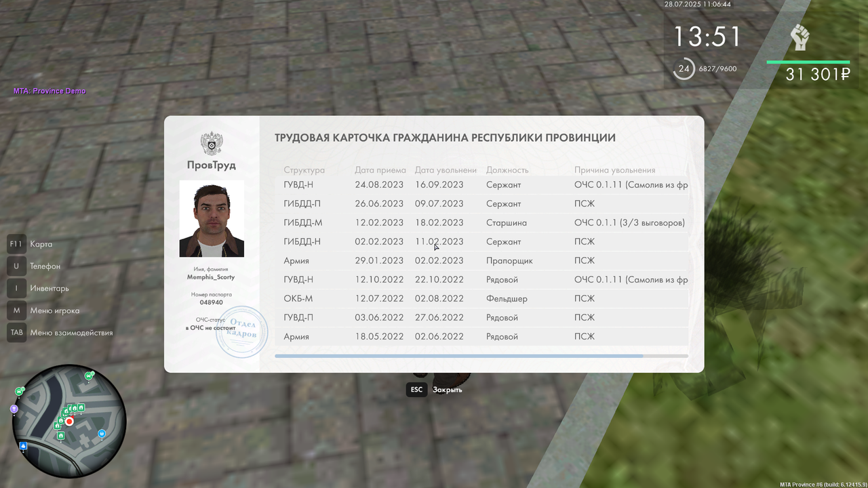Click the dismissal date 18.02.2023

click(439, 223)
